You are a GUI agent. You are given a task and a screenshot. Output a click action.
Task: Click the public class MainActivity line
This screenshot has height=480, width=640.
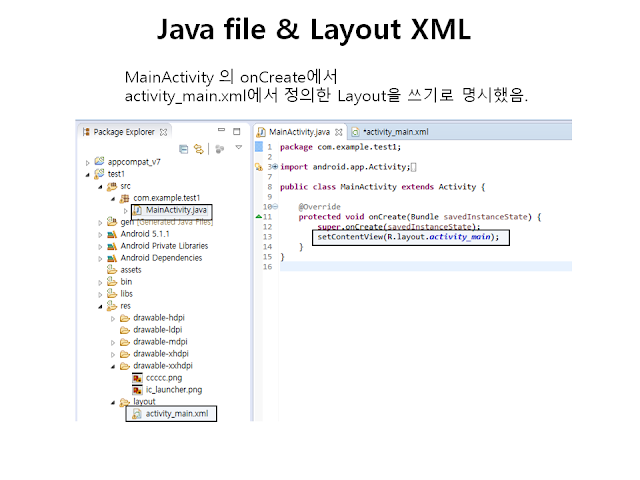(382, 187)
